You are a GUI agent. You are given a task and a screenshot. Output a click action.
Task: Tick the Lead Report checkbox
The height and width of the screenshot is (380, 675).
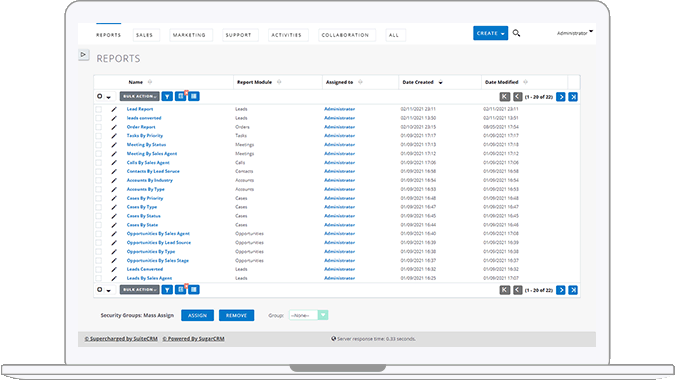[99, 109]
